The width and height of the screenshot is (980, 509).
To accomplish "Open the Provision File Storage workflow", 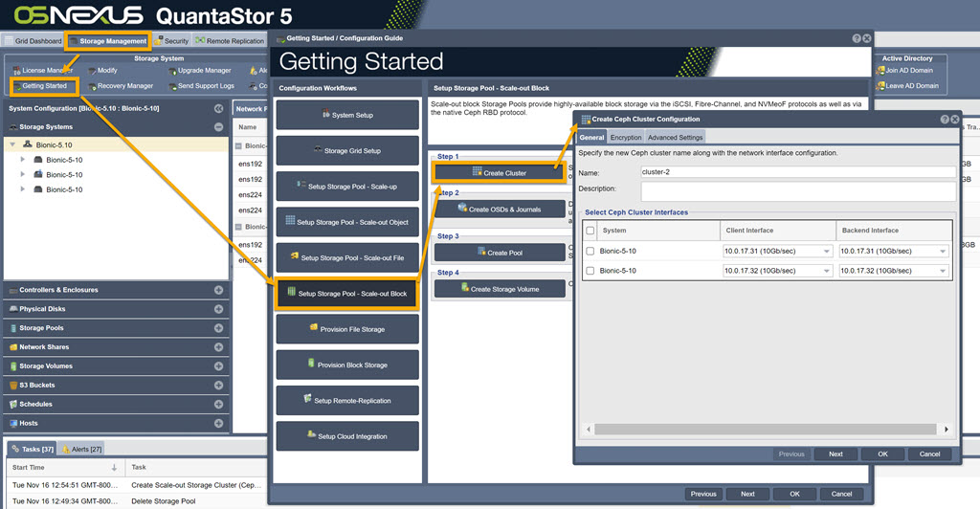I will coord(347,329).
